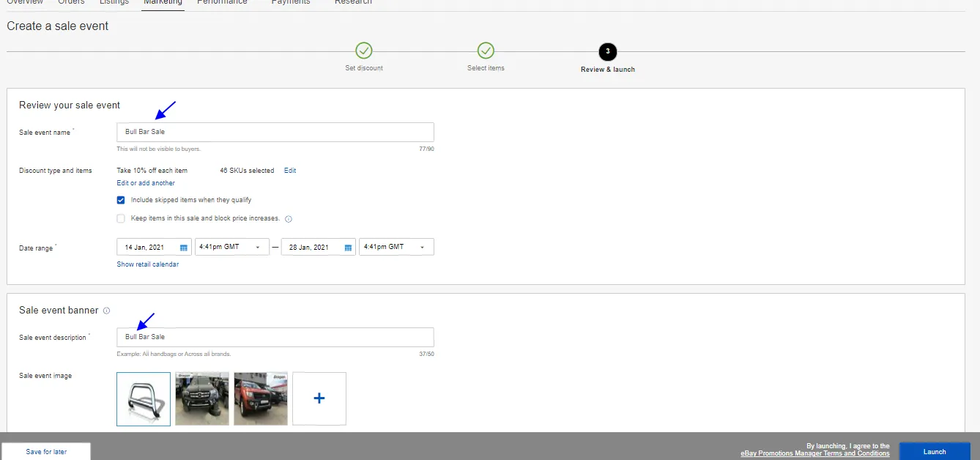The height and width of the screenshot is (460, 980).
Task: Click the plus icon to add sale image
Action: tap(319, 398)
